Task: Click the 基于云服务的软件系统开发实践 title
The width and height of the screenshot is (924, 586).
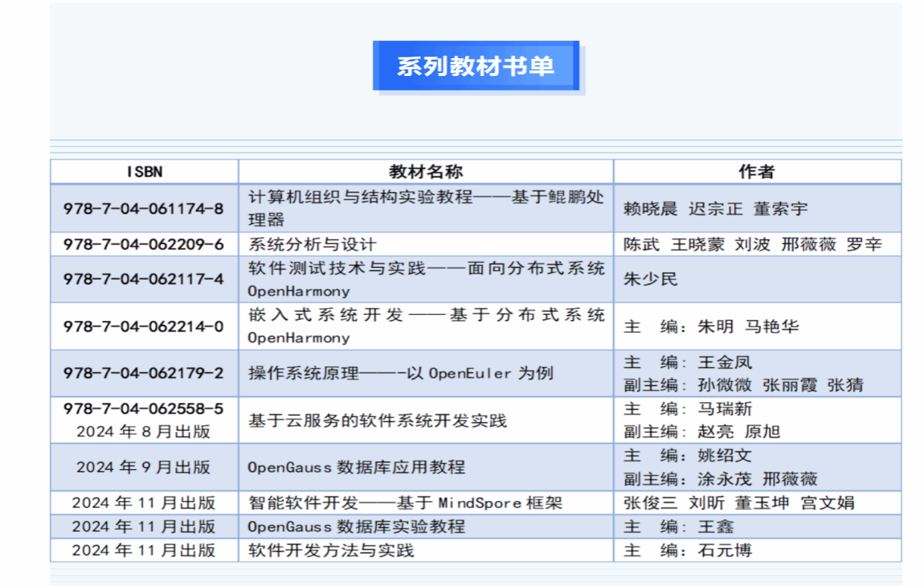Action: (x=377, y=421)
